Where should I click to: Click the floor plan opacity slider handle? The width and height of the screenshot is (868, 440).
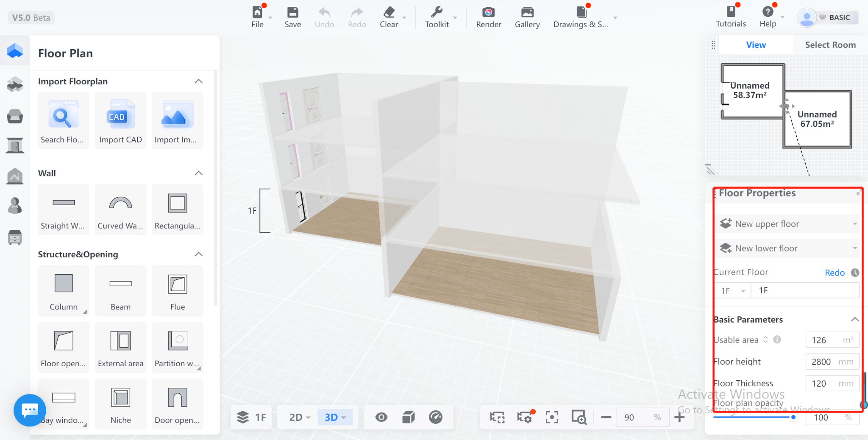click(x=793, y=417)
